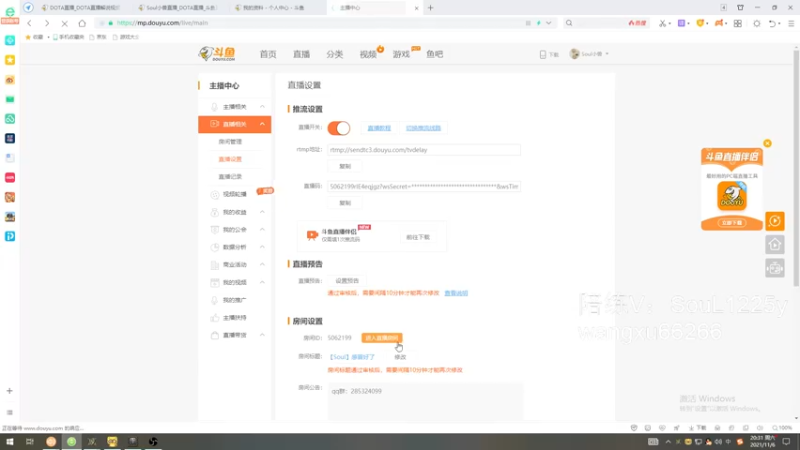Click the search magnifier in browser bar
This screenshot has width=800, height=450.
(x=569, y=23)
